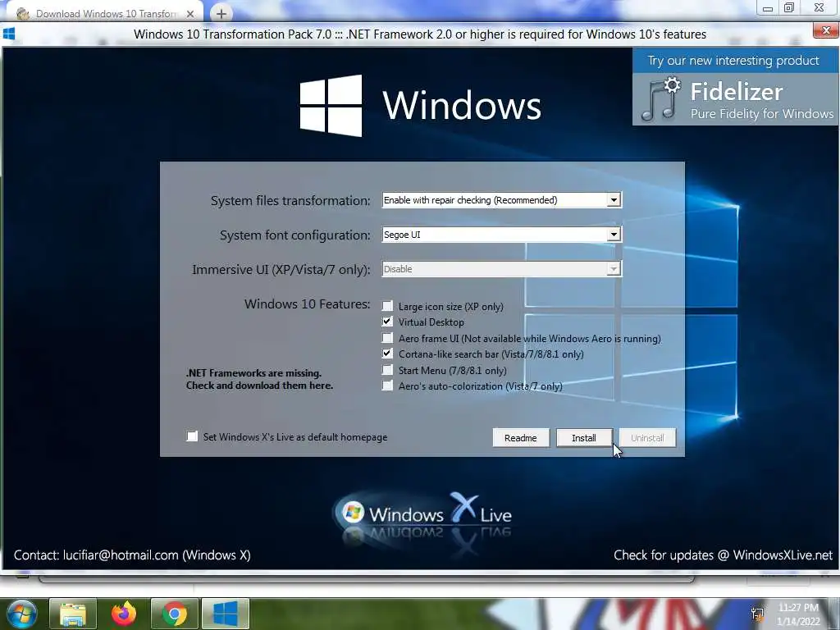Click the browser tab favicon
The image size is (840, 630).
tap(23, 14)
